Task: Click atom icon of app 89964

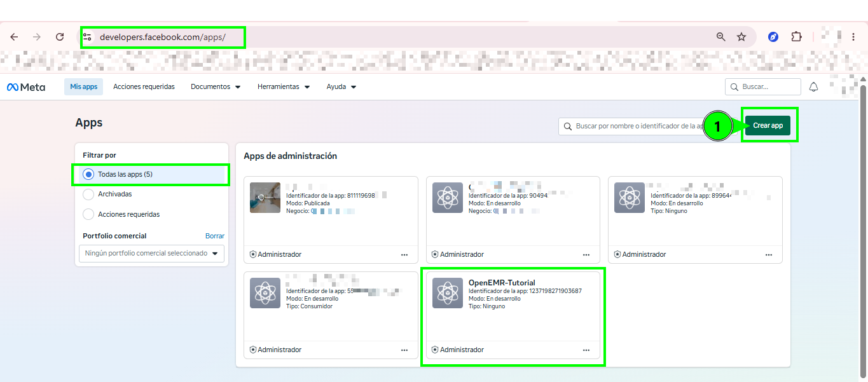Action: pos(630,198)
